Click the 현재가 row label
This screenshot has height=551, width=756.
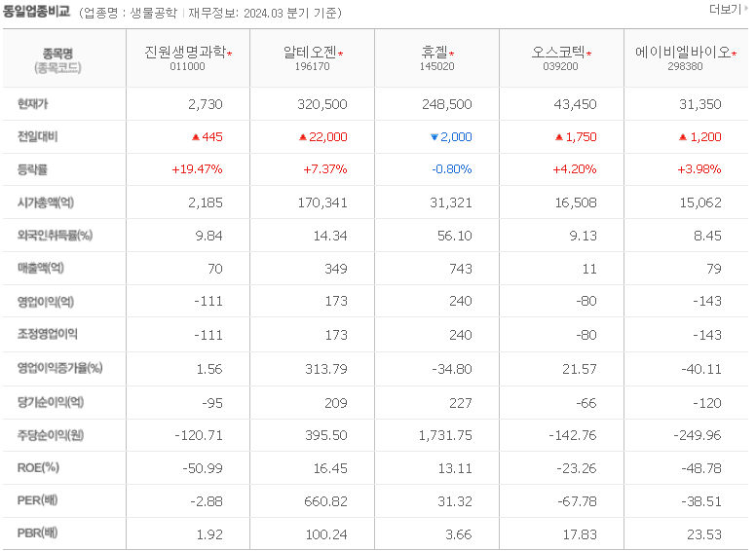[x=32, y=103]
